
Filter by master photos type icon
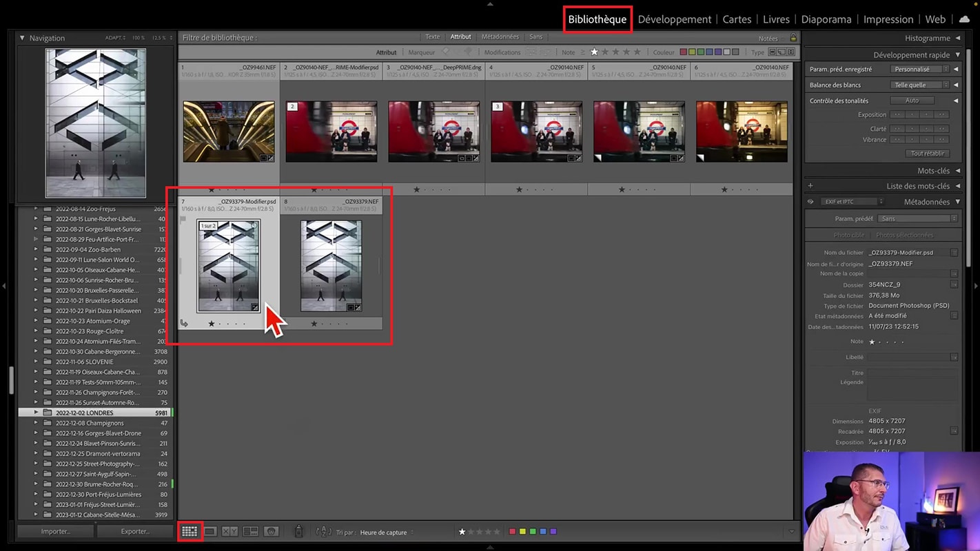pos(773,52)
